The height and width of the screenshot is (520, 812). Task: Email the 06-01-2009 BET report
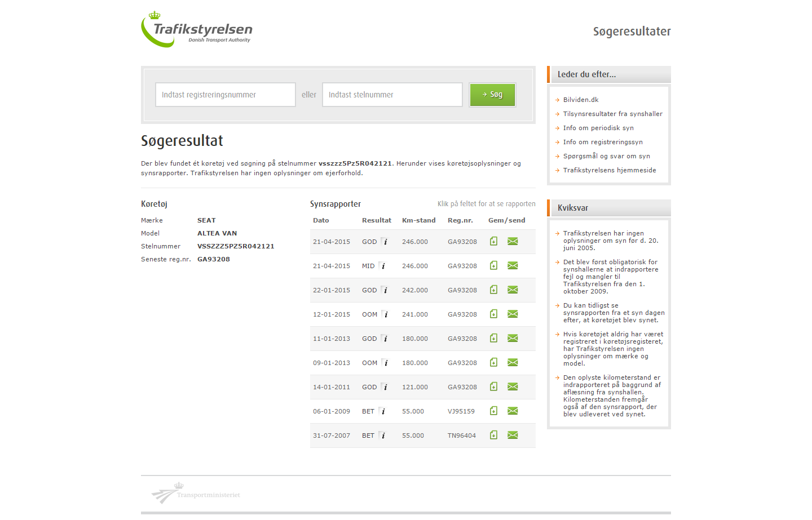tap(513, 411)
